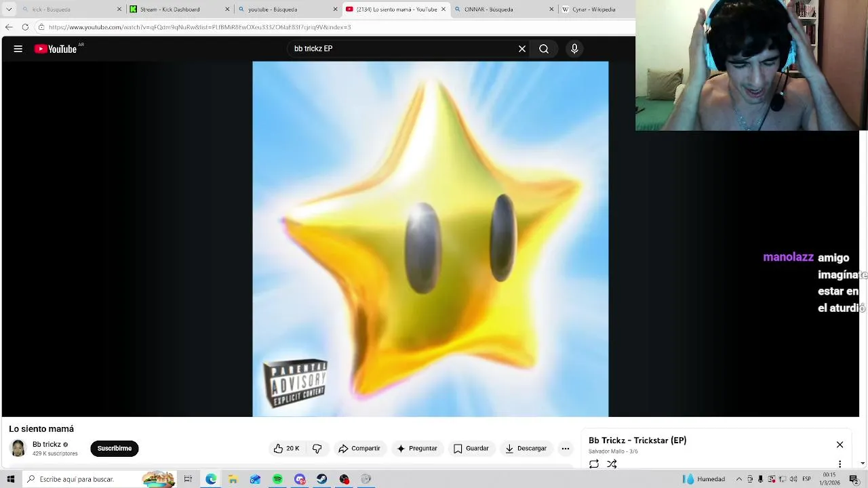The image size is (868, 488).
Task: Click the Preguntar button
Action: [x=417, y=449]
